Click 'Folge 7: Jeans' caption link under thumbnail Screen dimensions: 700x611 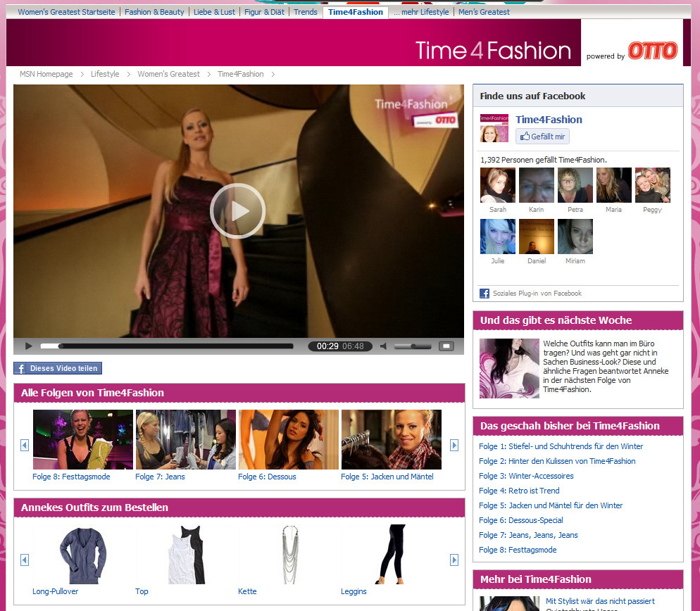pos(160,477)
